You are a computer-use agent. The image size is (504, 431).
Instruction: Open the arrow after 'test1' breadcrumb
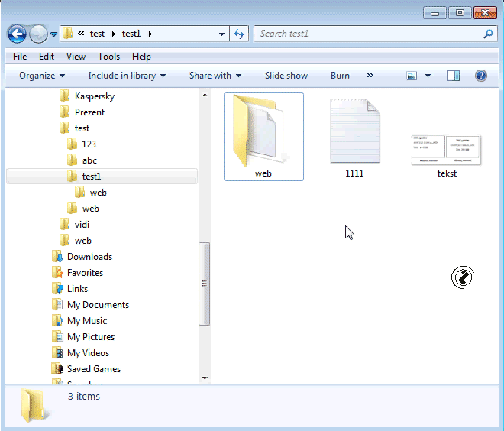point(150,34)
